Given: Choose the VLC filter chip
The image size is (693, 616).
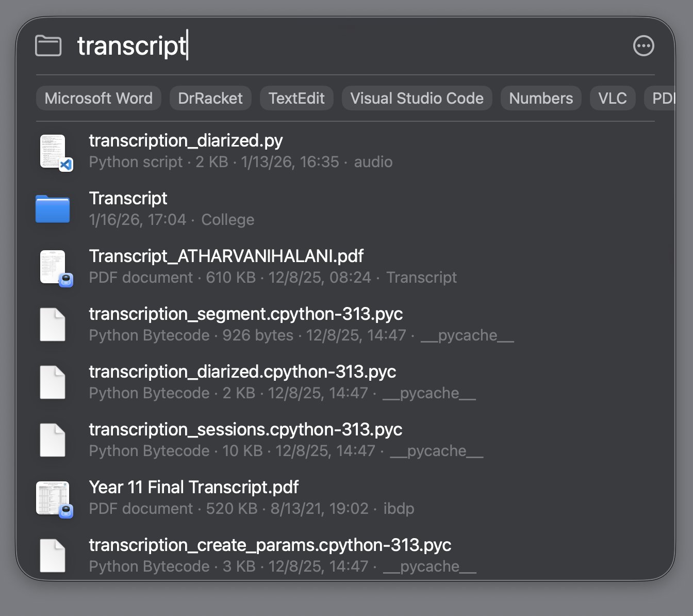Looking at the screenshot, I should point(612,98).
